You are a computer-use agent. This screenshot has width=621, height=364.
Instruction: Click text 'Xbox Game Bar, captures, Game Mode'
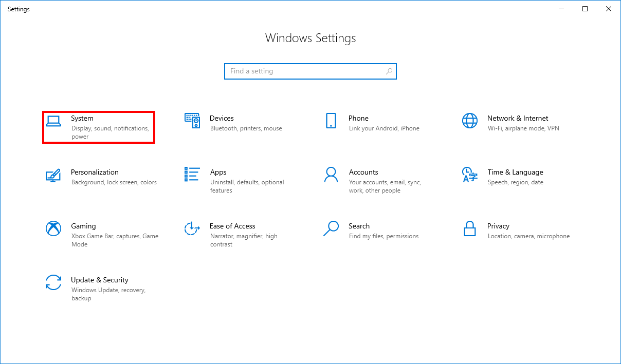click(x=115, y=240)
